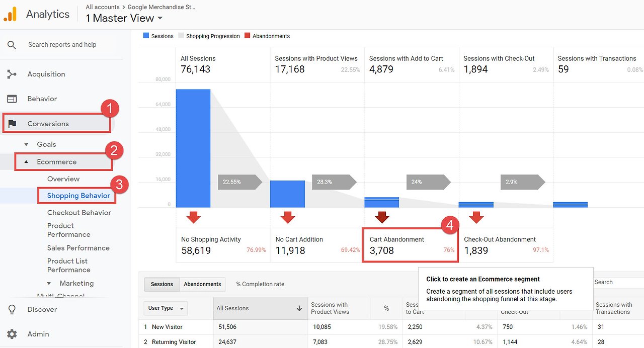Click the All Sessions blue bar
The width and height of the screenshot is (644, 348).
(x=193, y=148)
